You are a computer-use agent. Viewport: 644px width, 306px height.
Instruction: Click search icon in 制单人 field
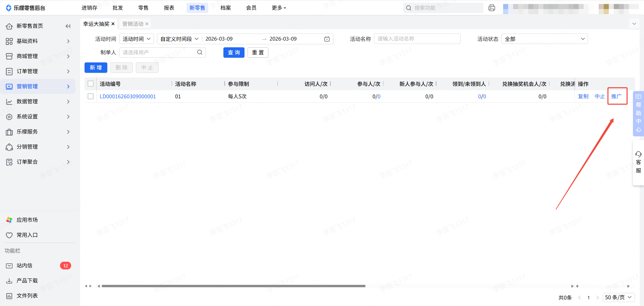click(200, 52)
